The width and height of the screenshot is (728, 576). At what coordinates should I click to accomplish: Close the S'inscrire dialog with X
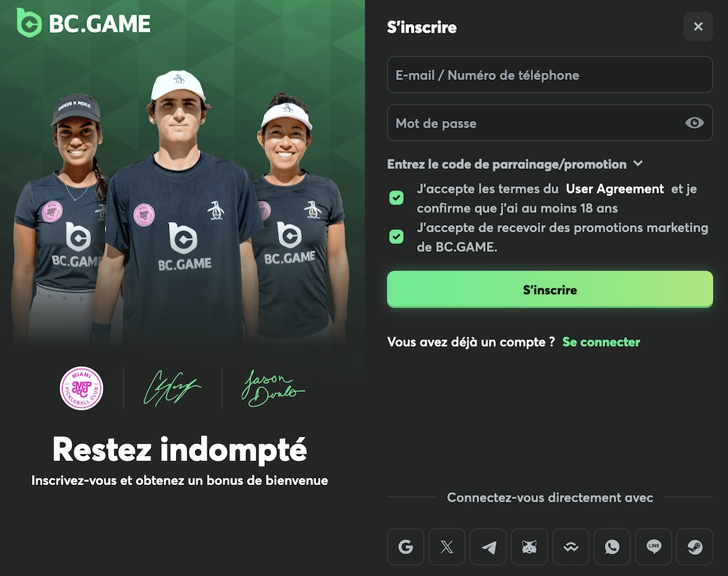[698, 26]
